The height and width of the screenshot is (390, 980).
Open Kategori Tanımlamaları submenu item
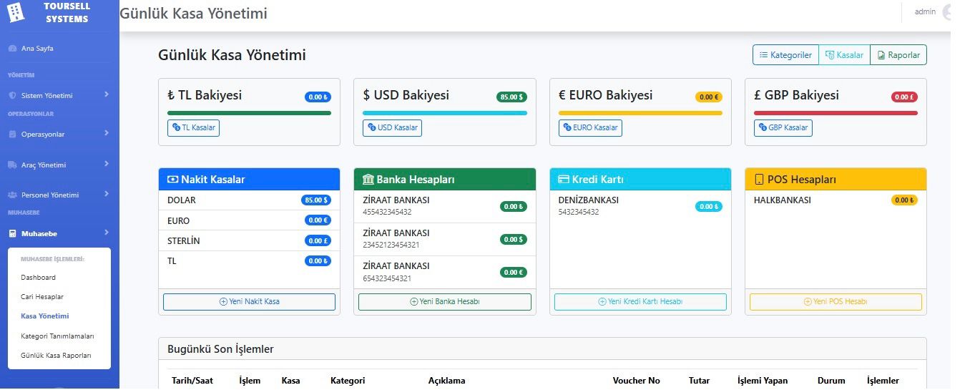[57, 336]
